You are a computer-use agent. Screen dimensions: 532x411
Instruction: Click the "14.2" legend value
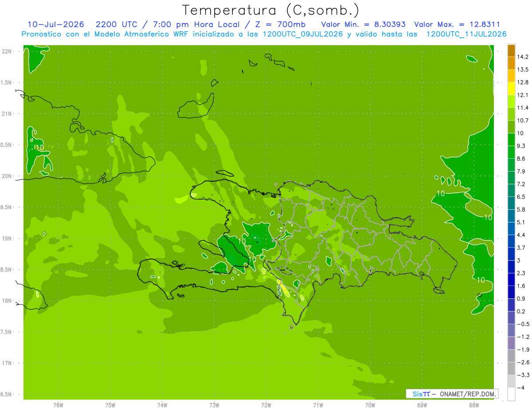point(523,57)
